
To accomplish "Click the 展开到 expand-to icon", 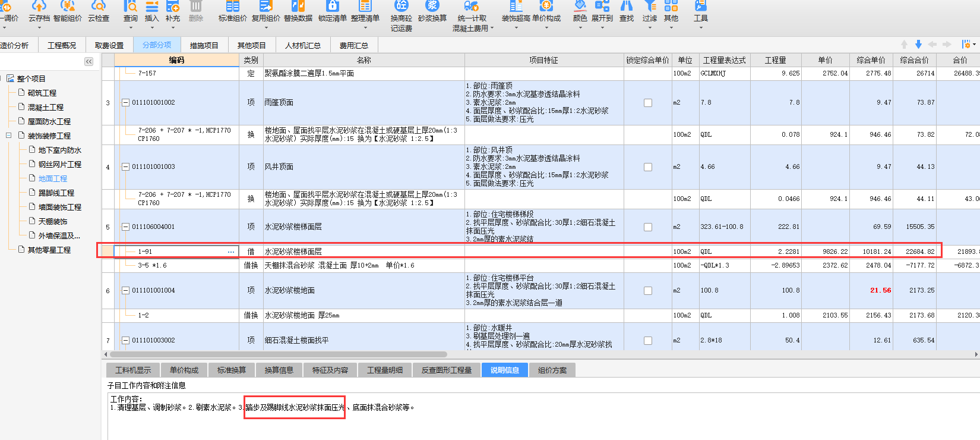I will [x=602, y=6].
